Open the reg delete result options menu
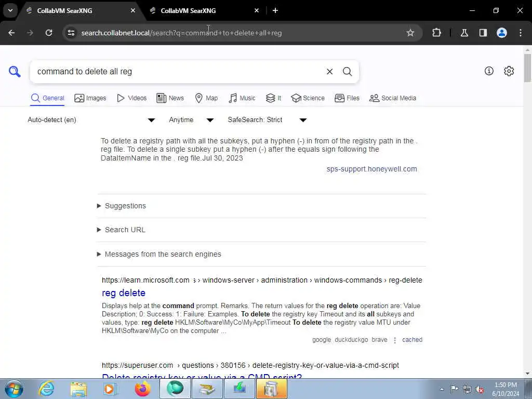 (x=395, y=340)
